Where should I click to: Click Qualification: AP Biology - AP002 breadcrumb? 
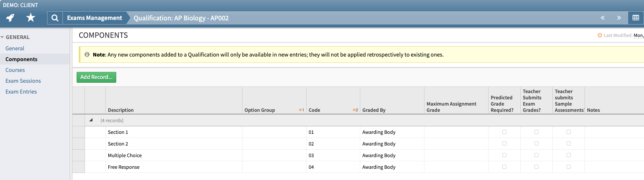point(181,18)
